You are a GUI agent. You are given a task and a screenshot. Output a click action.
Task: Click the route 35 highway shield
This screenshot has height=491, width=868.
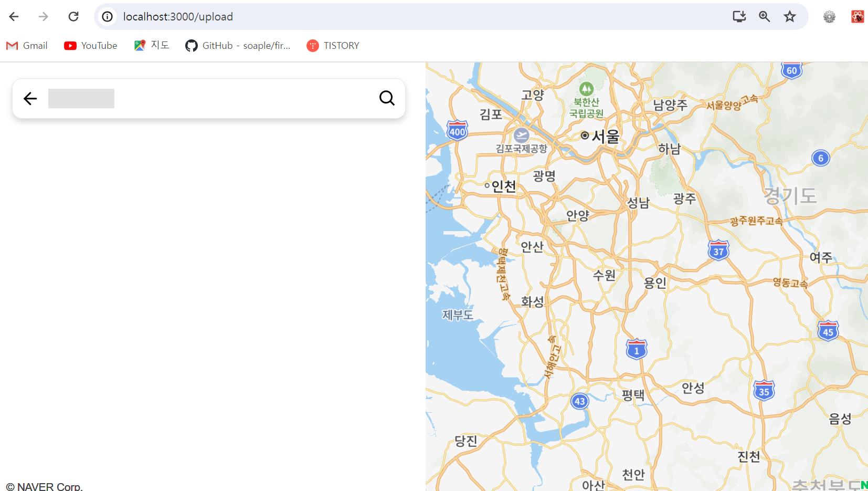click(x=764, y=391)
